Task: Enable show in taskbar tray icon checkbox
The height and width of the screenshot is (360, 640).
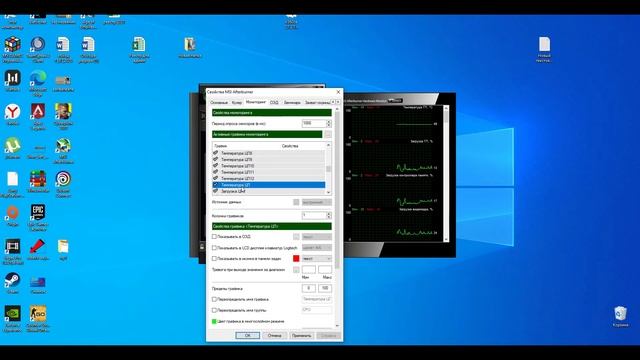Action: [x=214, y=259]
